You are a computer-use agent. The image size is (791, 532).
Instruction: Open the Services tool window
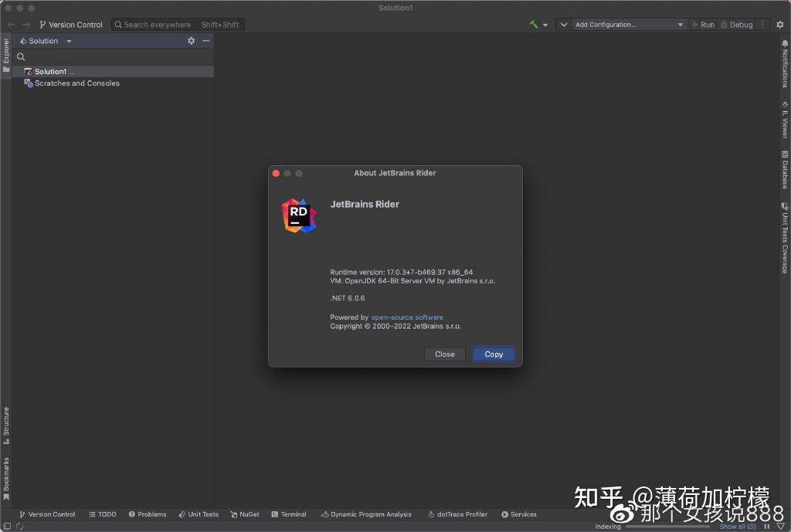tap(518, 514)
